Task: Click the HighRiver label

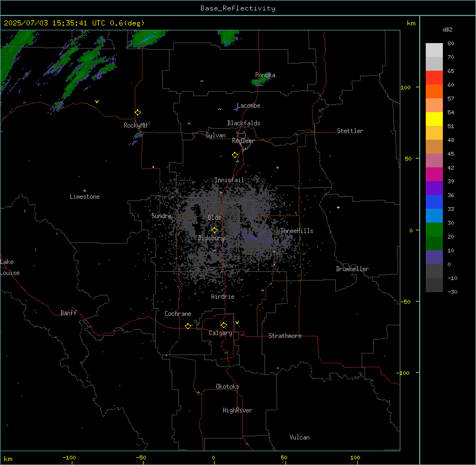Action: [x=237, y=410]
